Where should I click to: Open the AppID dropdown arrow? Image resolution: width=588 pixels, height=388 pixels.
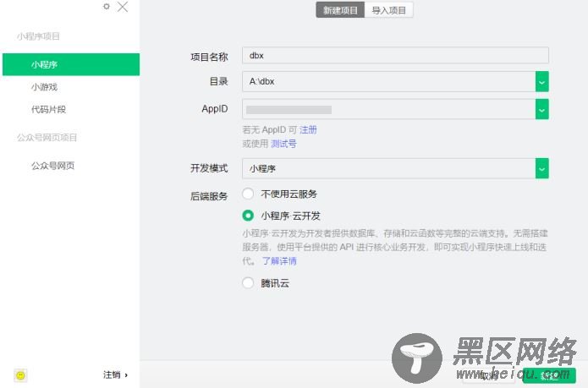(541, 109)
